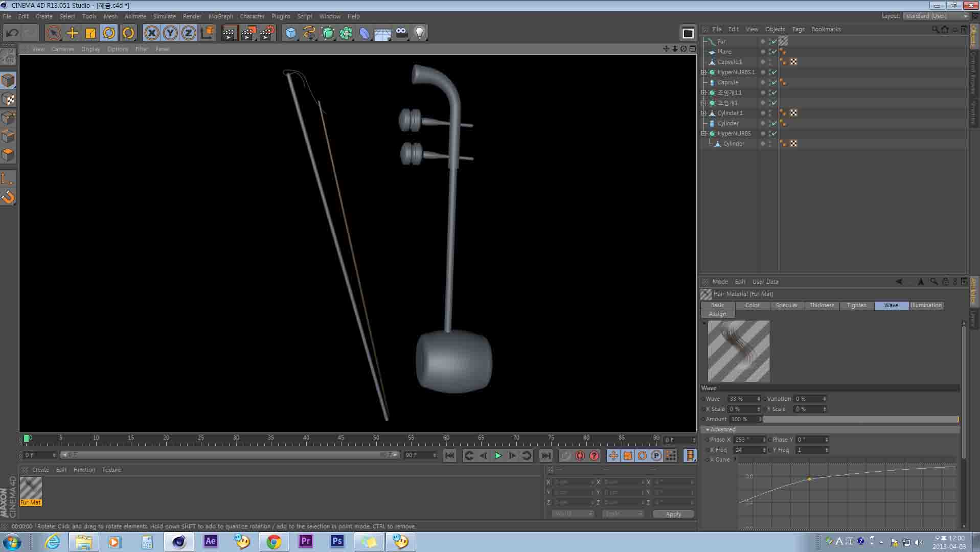Add a Cube primitive object
The width and height of the screenshot is (980, 552).
click(x=291, y=33)
